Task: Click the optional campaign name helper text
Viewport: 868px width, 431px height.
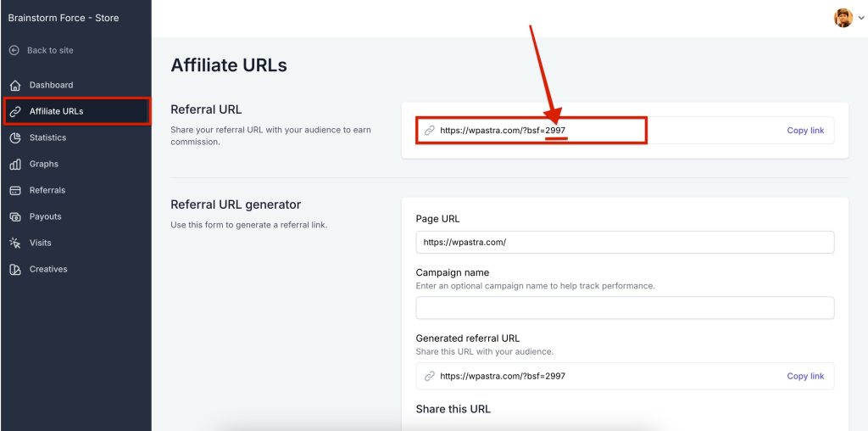Action: coord(536,287)
